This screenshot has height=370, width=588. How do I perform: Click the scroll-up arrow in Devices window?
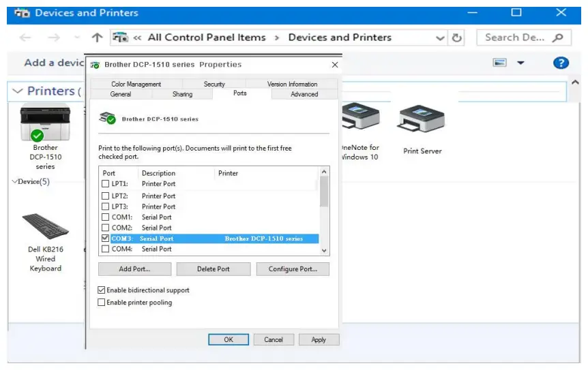(x=575, y=82)
